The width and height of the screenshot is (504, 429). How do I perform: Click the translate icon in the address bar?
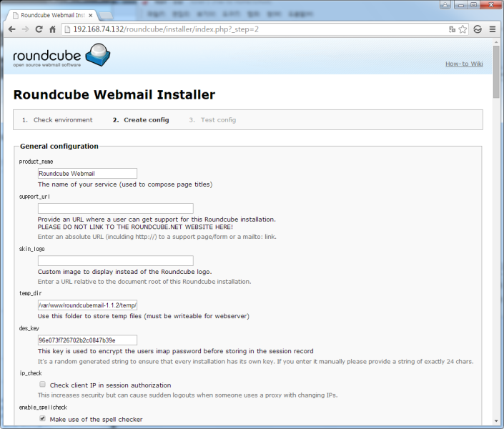coord(453,29)
